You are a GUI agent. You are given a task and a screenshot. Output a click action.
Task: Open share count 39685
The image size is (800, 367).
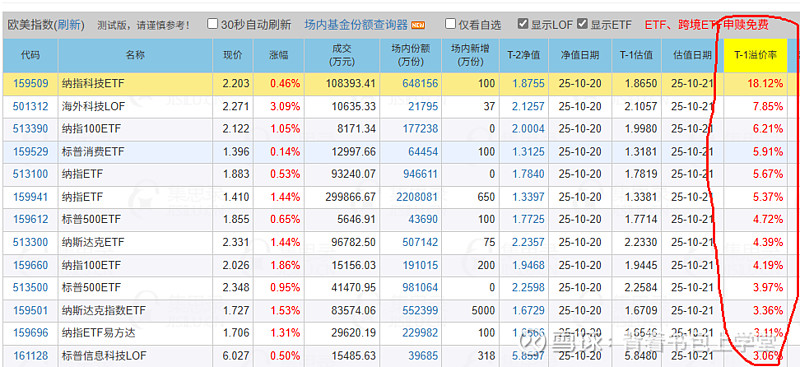pos(423,355)
